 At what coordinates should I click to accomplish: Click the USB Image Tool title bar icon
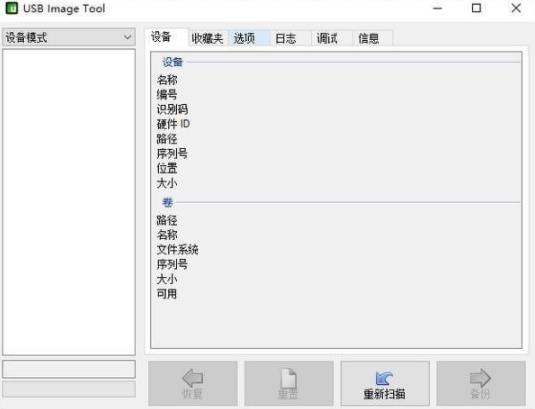11,8
